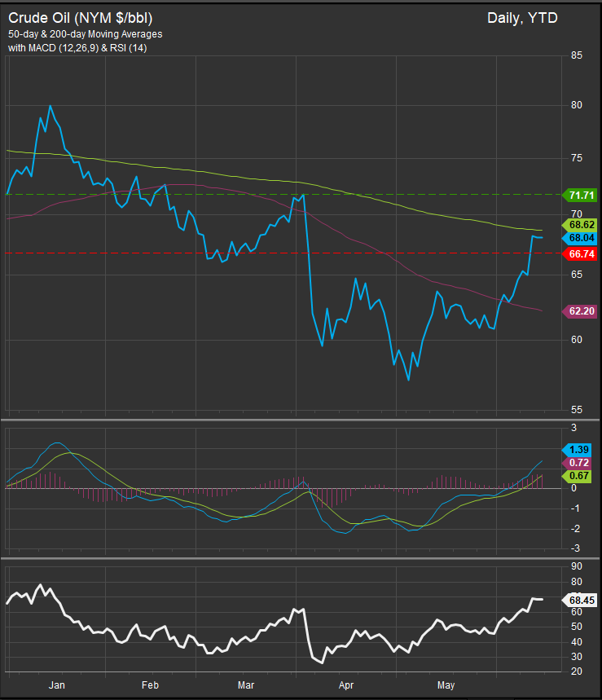Click the white 68.45 RSI value tag

tap(580, 601)
